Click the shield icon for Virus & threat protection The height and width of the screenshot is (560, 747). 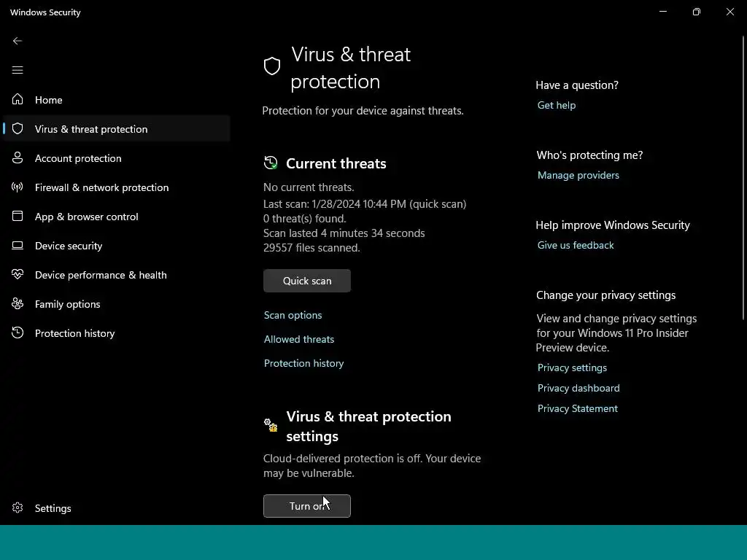(18, 128)
